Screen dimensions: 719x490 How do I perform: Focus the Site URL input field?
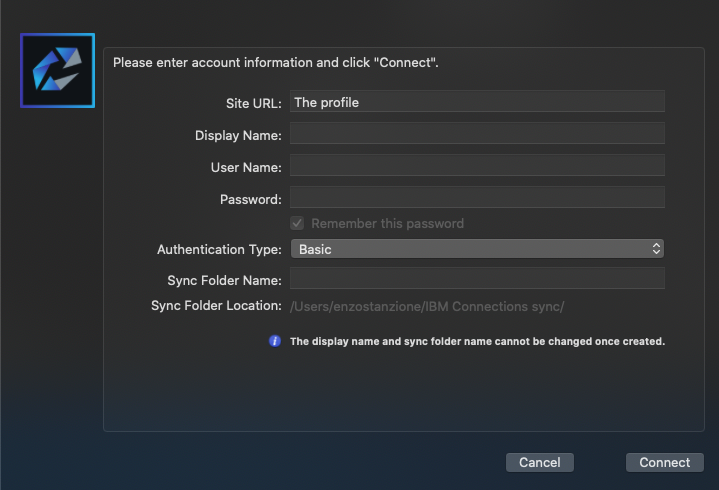click(x=476, y=102)
